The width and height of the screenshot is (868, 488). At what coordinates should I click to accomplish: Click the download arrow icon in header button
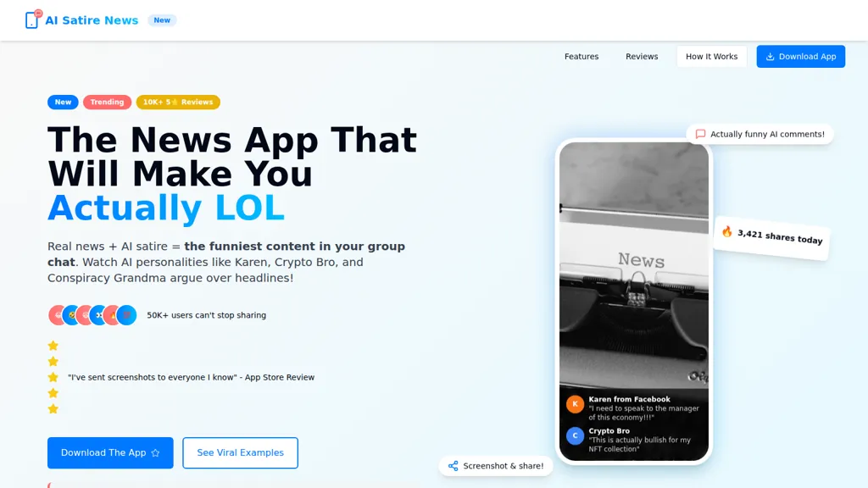[770, 57]
